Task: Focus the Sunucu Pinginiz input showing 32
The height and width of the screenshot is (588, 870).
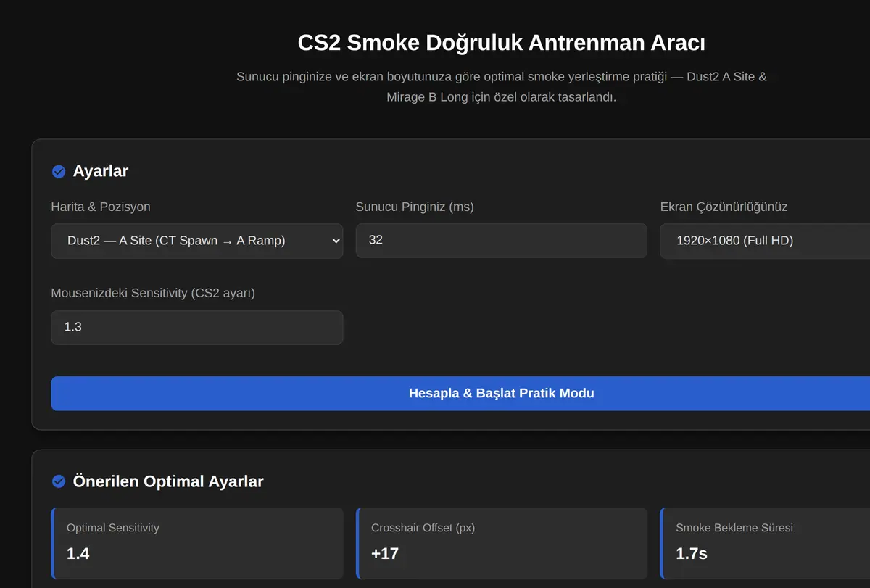Action: [x=501, y=240]
